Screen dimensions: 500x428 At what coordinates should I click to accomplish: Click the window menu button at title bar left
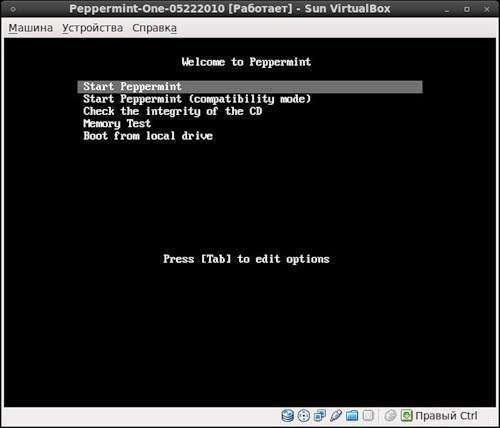click(13, 9)
